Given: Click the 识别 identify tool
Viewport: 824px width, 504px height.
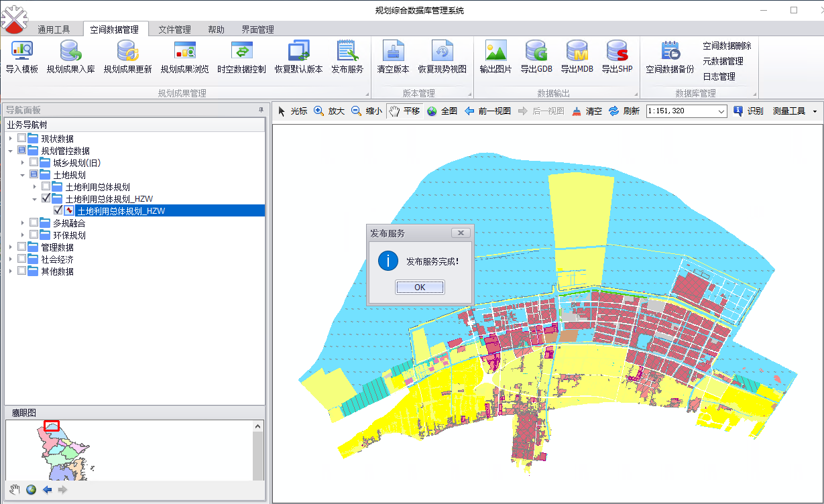Looking at the screenshot, I should [748, 111].
